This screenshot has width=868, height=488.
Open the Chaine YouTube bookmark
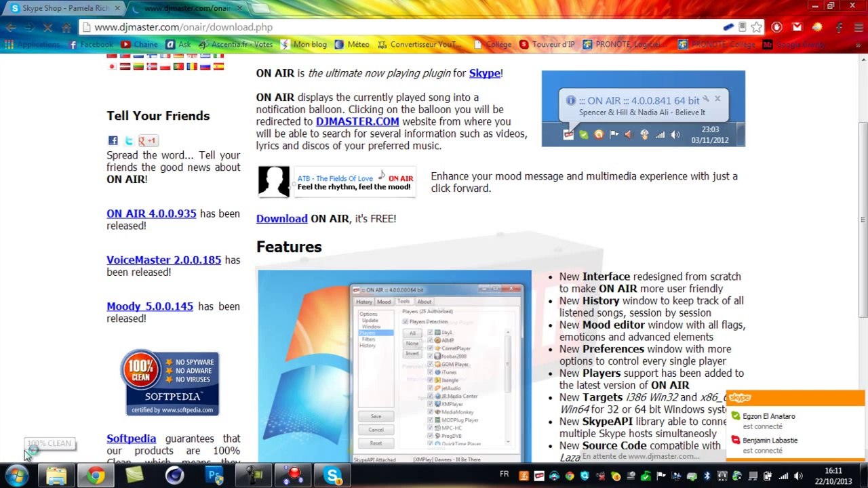pyautogui.click(x=139, y=45)
